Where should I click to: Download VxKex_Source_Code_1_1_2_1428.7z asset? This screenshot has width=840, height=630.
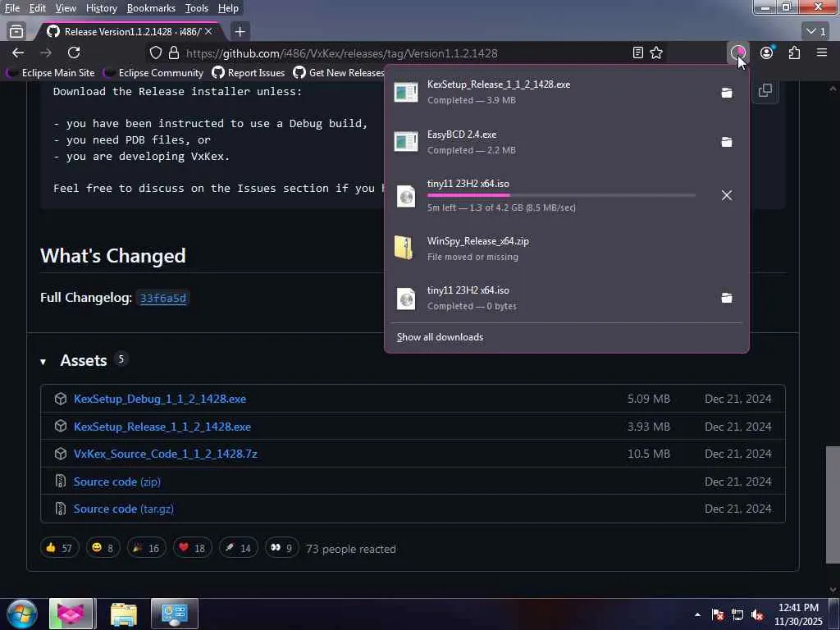tap(166, 454)
